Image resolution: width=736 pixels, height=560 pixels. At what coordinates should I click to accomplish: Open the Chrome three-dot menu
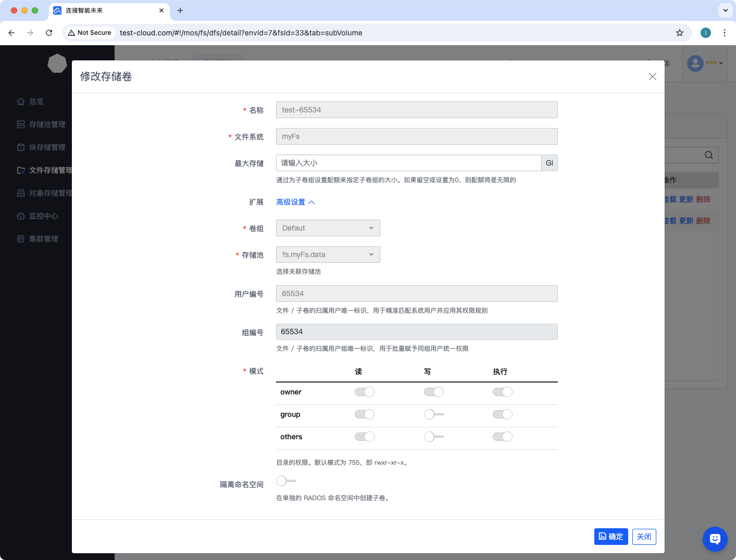coord(724,33)
